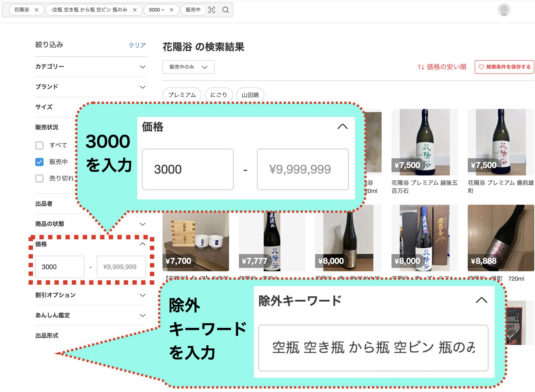The image size is (535, 392).
Task: Open the ¥8,000 飛露喜 box product thumbnail
Action: (425, 238)
